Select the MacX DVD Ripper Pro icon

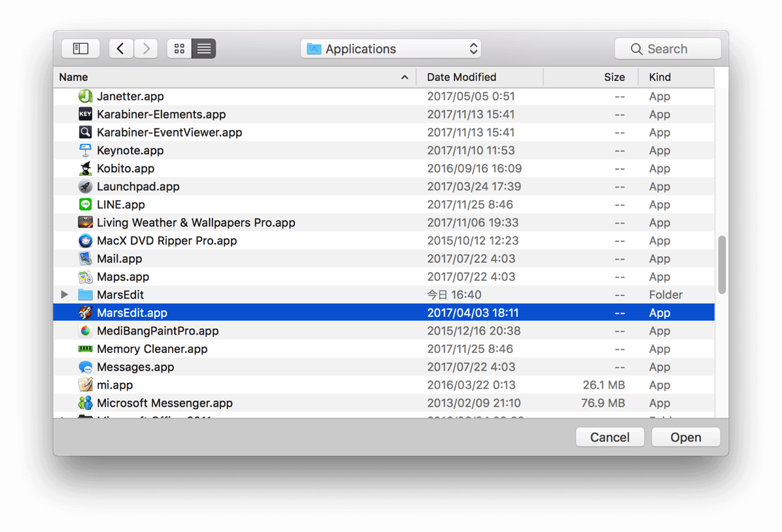click(x=85, y=241)
